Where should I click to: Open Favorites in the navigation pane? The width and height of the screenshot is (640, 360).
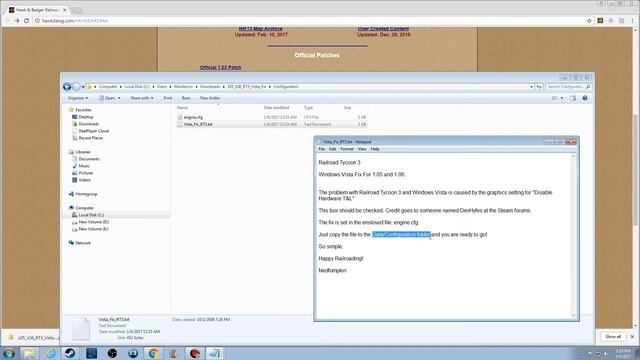83,110
